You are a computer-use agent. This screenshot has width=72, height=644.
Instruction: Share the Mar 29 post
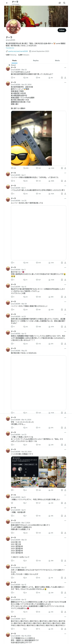tap(65, 310)
